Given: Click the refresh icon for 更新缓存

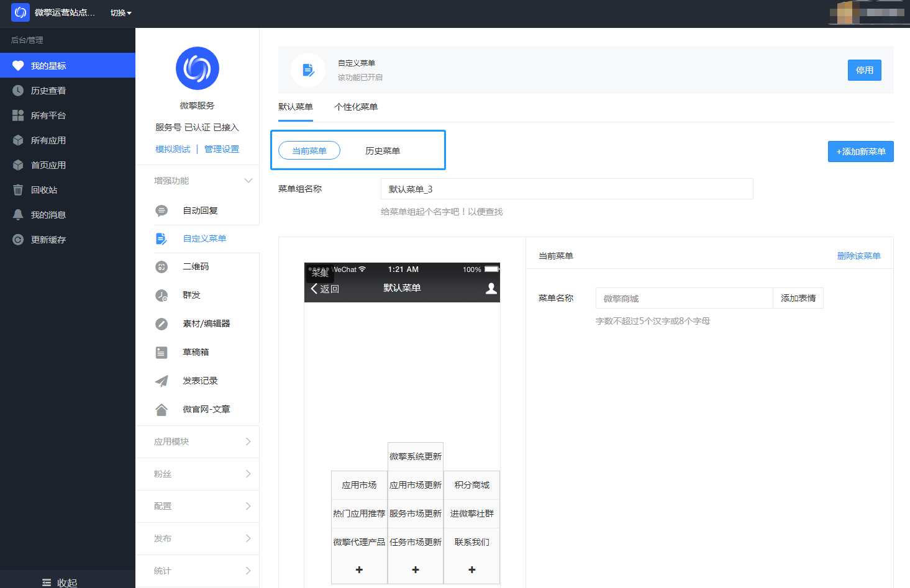Looking at the screenshot, I should (18, 240).
